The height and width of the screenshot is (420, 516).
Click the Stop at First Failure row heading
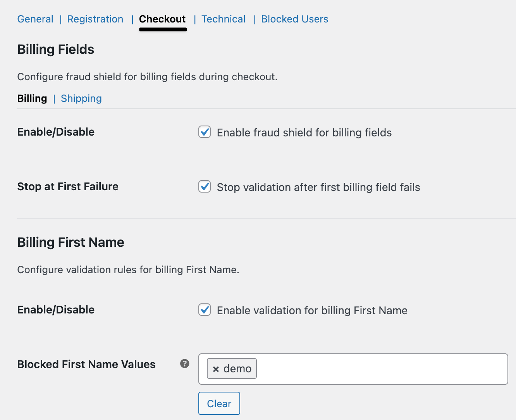(68, 186)
